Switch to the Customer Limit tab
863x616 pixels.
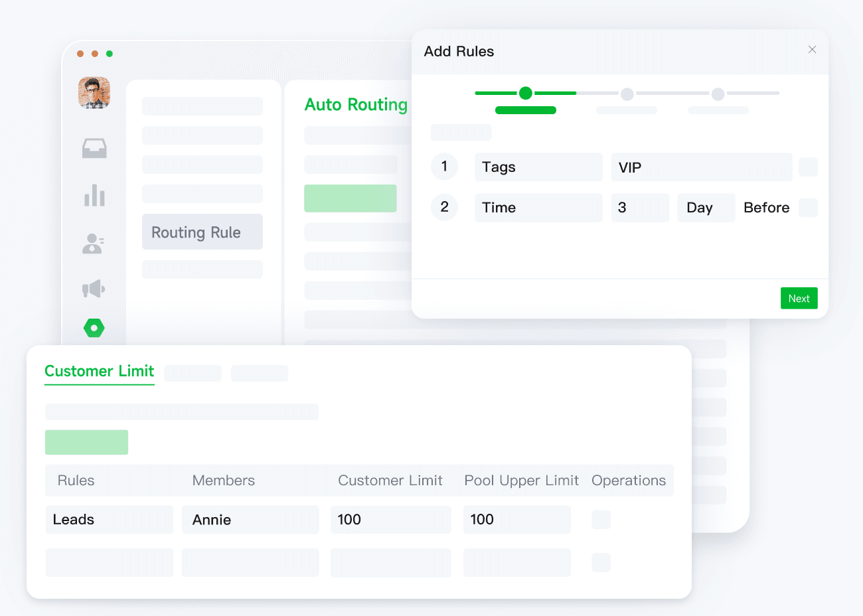coord(99,371)
